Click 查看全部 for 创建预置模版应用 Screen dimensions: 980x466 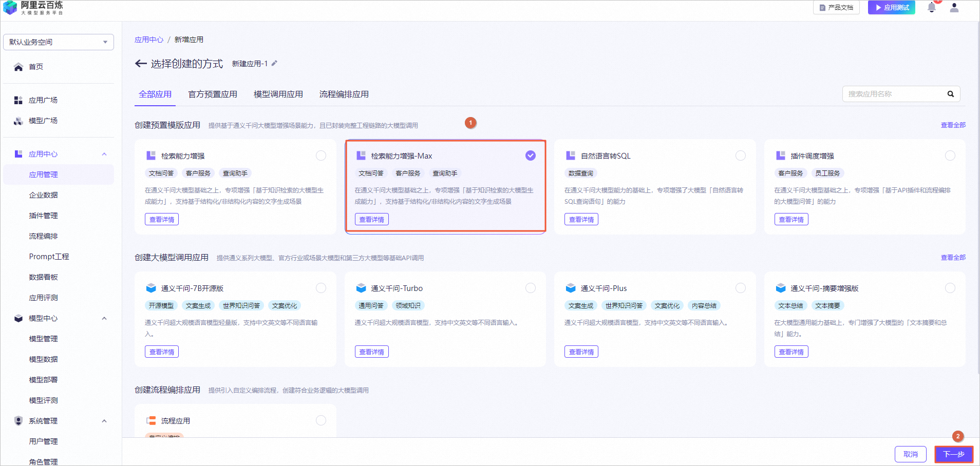953,125
